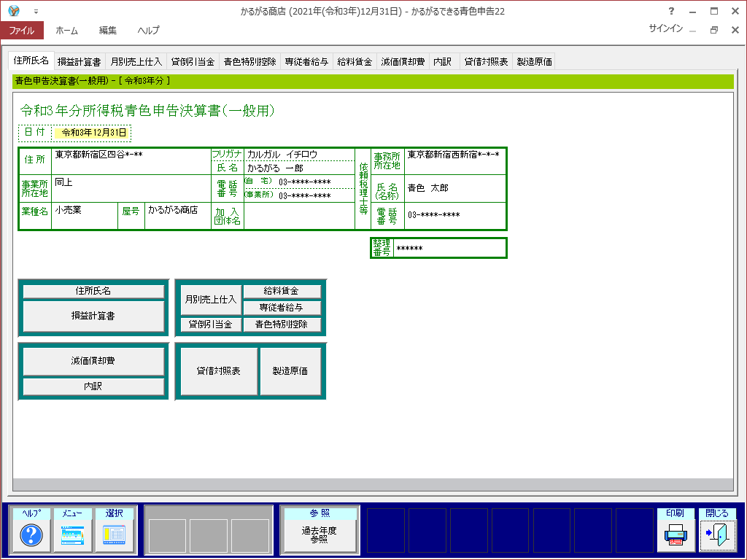Image resolution: width=747 pixels, height=560 pixels.
Task: Click the 住所 field 東京都新宿区四谷
Action: [131, 161]
